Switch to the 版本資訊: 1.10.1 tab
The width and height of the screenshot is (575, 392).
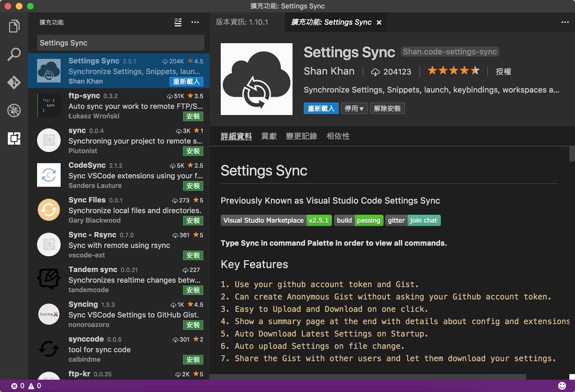coord(242,22)
